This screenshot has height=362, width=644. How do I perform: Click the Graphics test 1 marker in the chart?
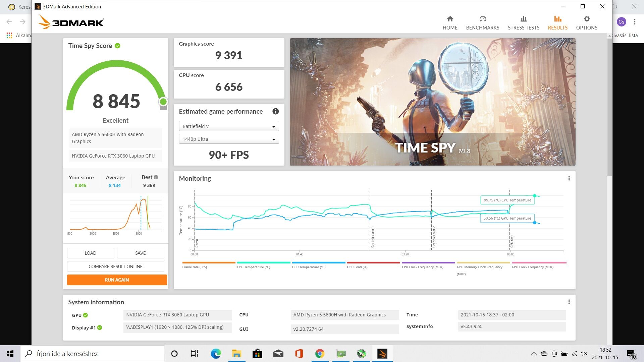click(x=372, y=237)
